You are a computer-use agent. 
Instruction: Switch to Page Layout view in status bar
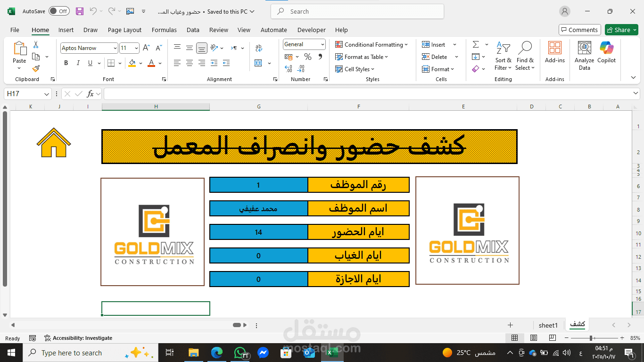point(534,338)
